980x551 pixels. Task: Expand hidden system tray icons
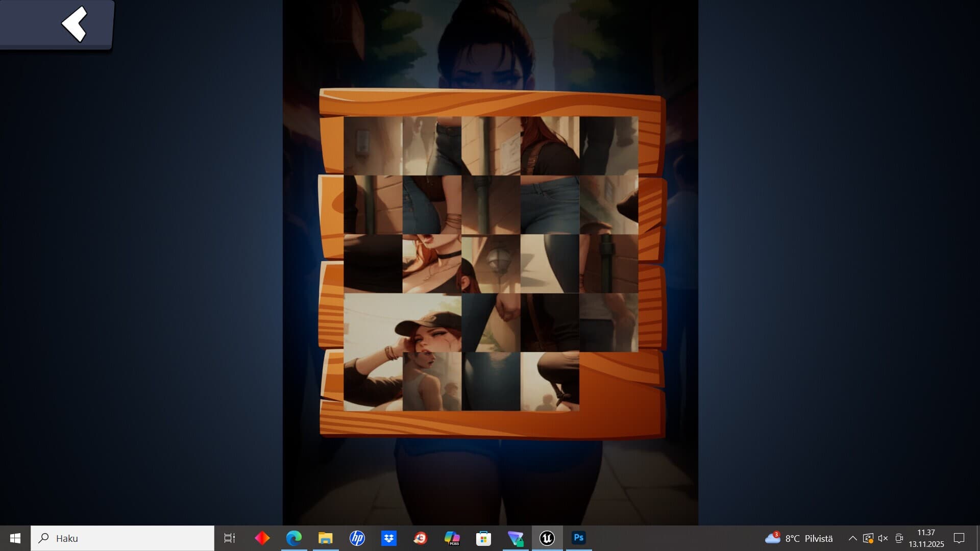point(852,538)
